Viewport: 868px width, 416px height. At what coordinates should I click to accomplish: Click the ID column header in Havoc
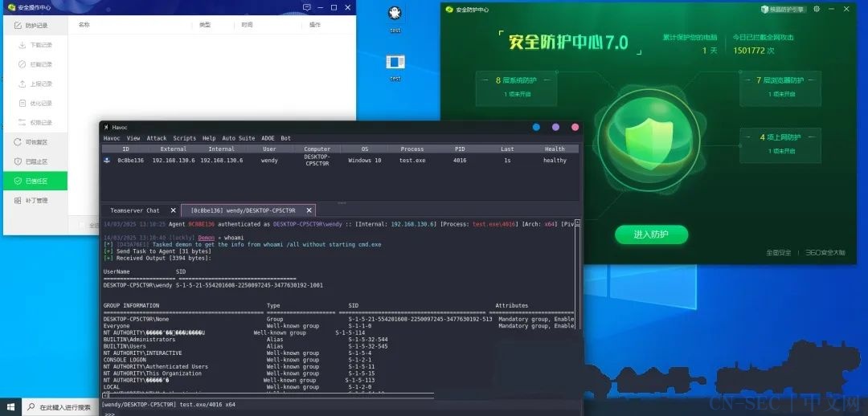(x=125, y=149)
